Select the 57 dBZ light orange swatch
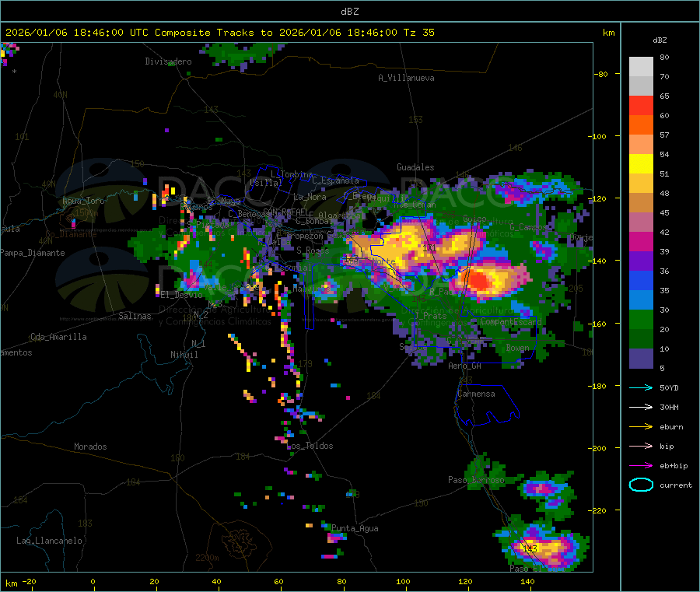 click(x=641, y=144)
